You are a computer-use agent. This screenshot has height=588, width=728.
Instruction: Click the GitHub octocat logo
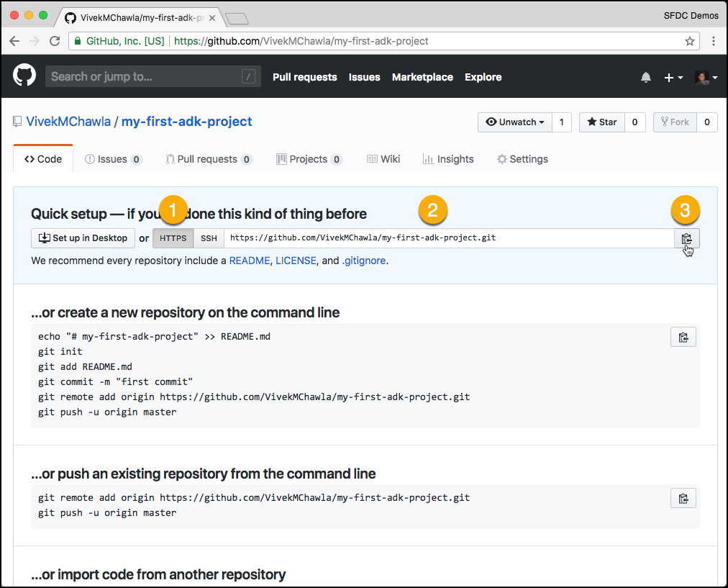[x=24, y=76]
